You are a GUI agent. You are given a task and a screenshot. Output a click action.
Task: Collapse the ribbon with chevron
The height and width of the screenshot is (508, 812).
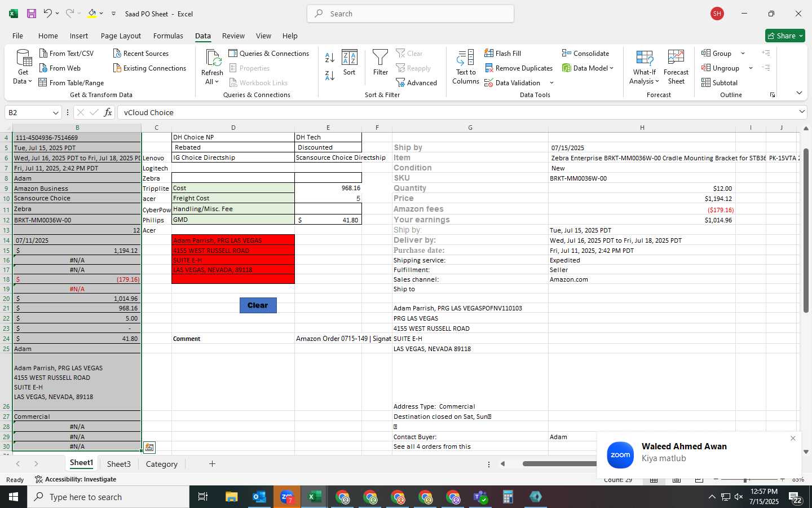pos(799,93)
